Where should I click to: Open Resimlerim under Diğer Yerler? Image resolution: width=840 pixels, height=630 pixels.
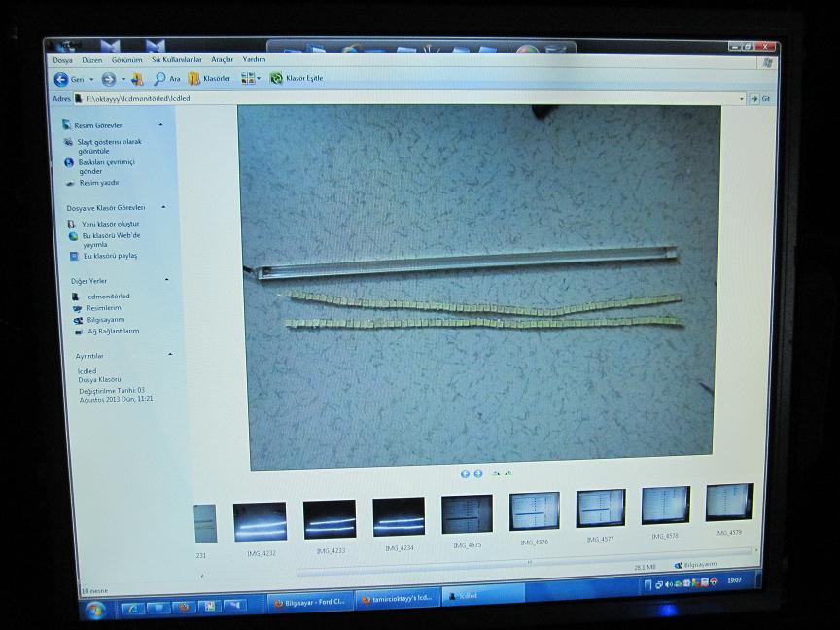pyautogui.click(x=104, y=308)
